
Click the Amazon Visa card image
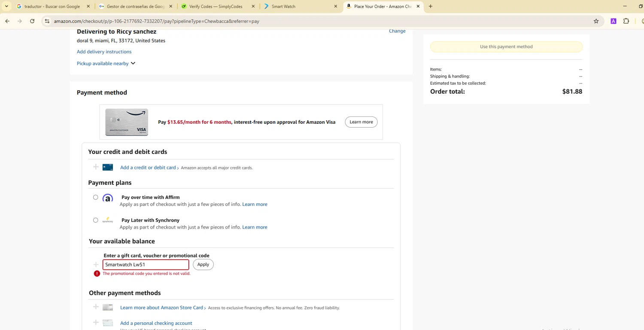[x=127, y=122]
